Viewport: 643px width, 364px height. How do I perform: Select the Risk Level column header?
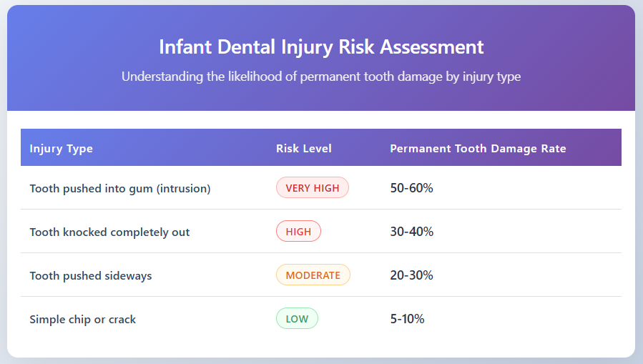pos(304,149)
